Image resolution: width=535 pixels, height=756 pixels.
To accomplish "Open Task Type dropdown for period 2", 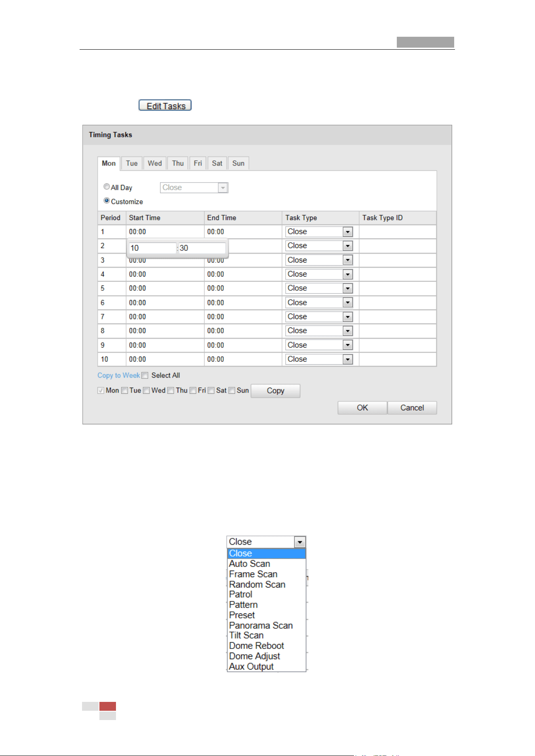I will point(319,246).
